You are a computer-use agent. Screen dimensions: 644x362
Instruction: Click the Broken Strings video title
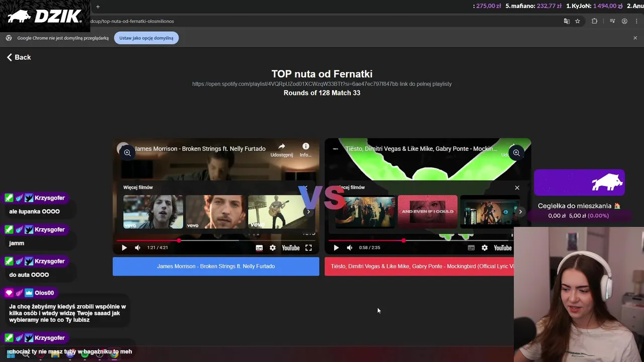200,149
